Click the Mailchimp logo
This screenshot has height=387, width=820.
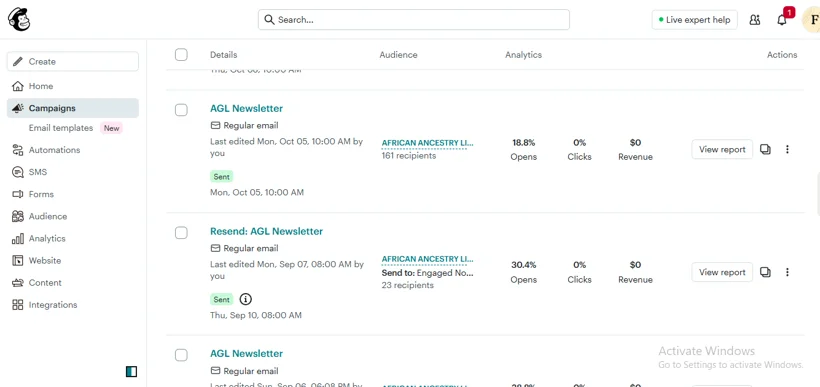[19, 19]
